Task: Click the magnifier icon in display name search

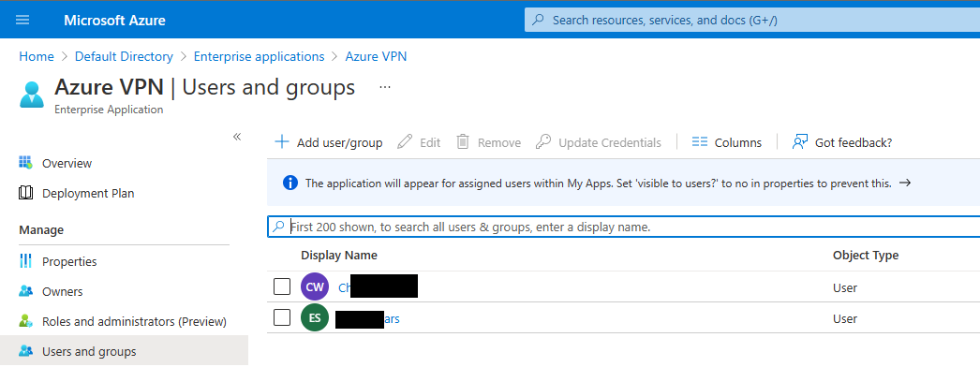Action: [279, 228]
